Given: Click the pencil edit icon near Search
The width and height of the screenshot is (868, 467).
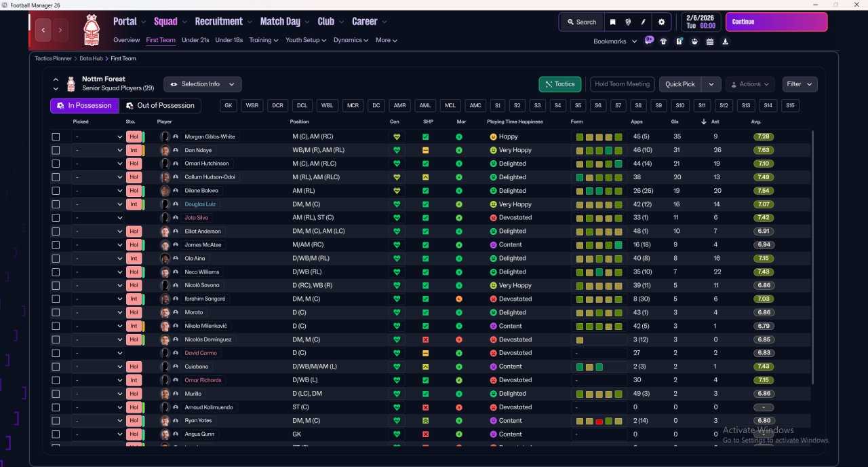Looking at the screenshot, I should 643,22.
